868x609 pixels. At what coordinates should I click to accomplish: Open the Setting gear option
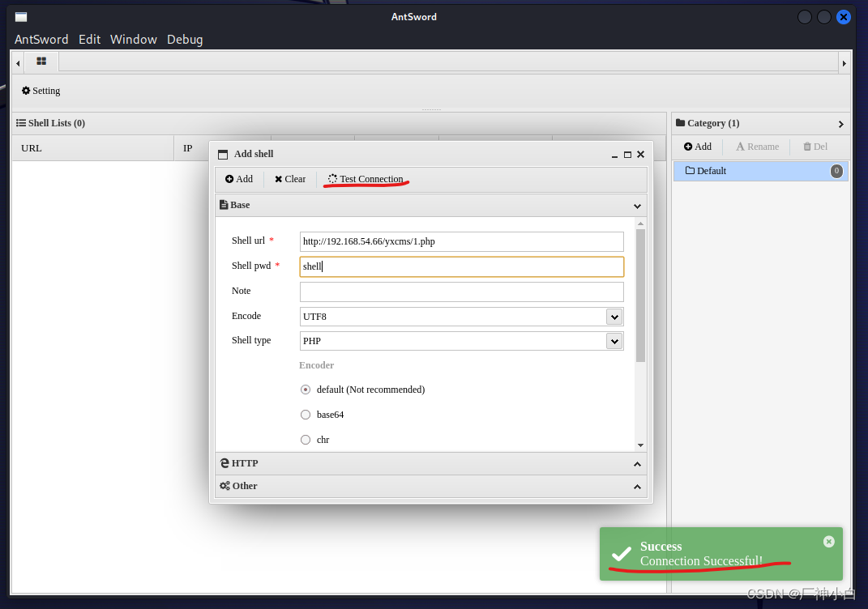[x=41, y=91]
